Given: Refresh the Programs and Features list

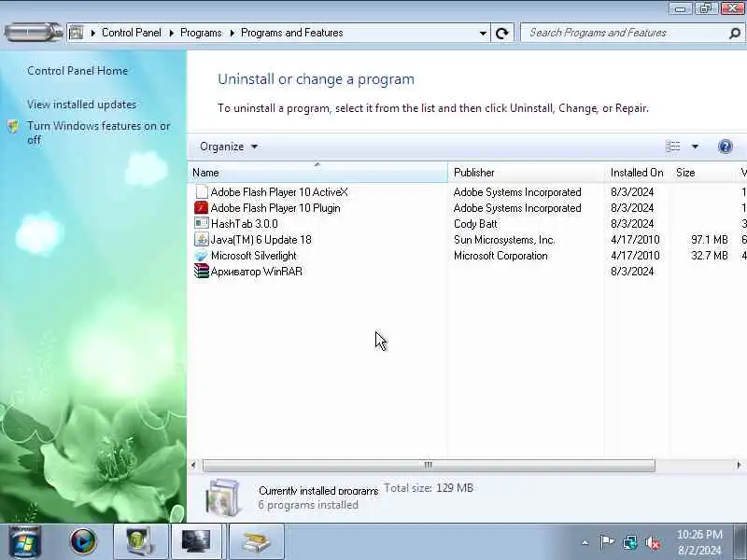Looking at the screenshot, I should tap(502, 34).
